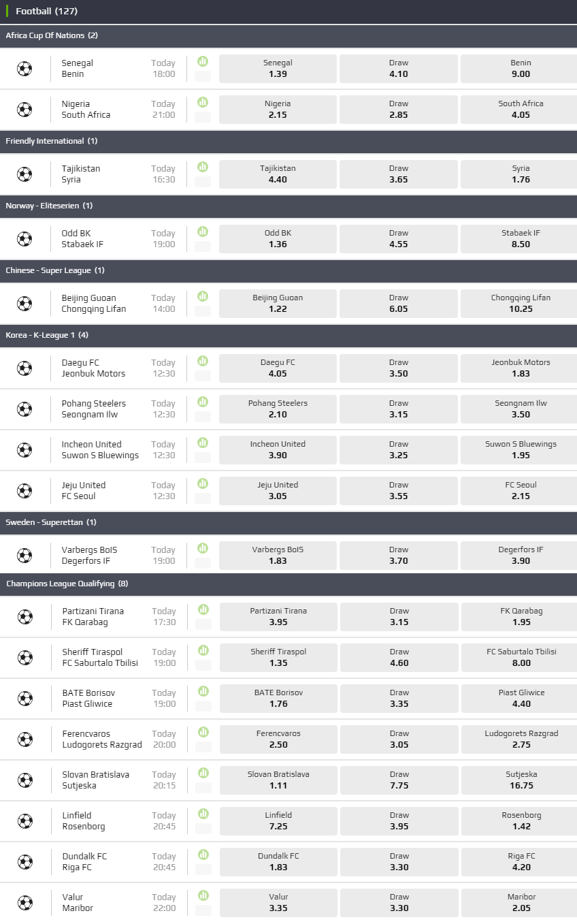The height and width of the screenshot is (924, 577).
Task: Pick Jeonbuk Motors at odds 1.83
Action: point(521,368)
